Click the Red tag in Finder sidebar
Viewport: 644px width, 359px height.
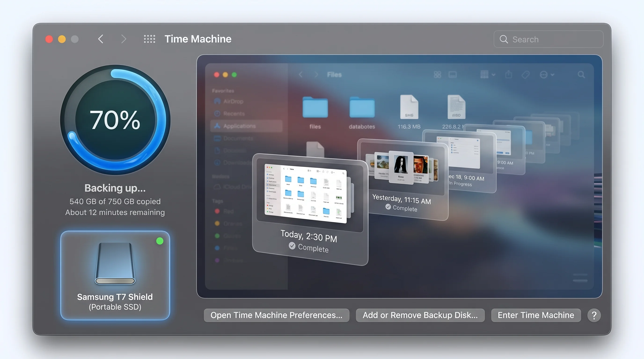pos(224,211)
